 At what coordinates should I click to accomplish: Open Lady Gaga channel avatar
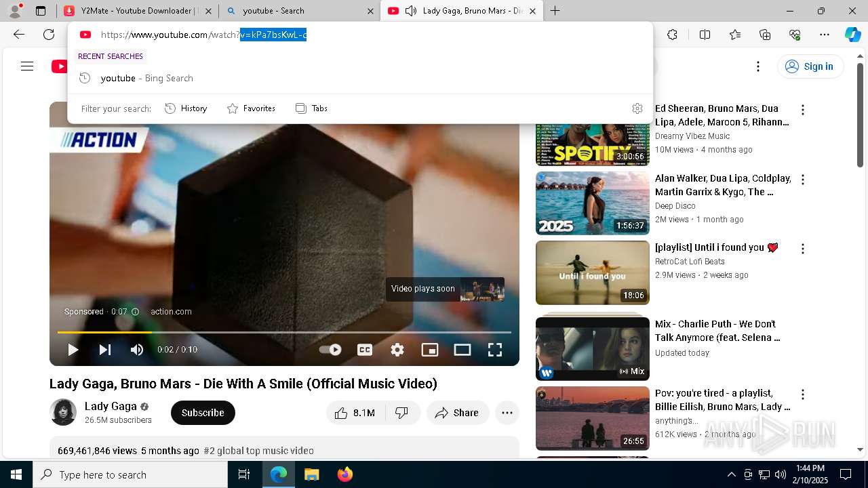pyautogui.click(x=63, y=412)
